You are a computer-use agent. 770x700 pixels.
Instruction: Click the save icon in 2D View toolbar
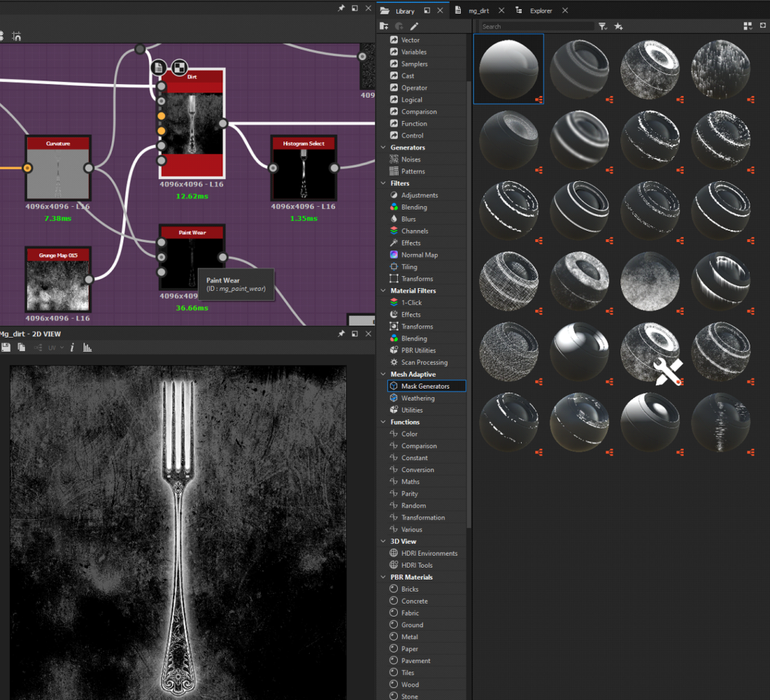pyautogui.click(x=6, y=347)
